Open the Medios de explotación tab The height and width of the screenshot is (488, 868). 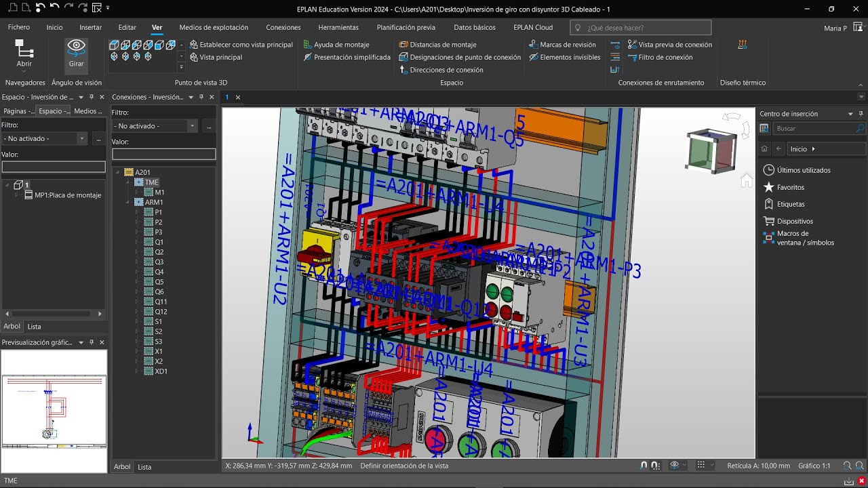click(x=214, y=28)
